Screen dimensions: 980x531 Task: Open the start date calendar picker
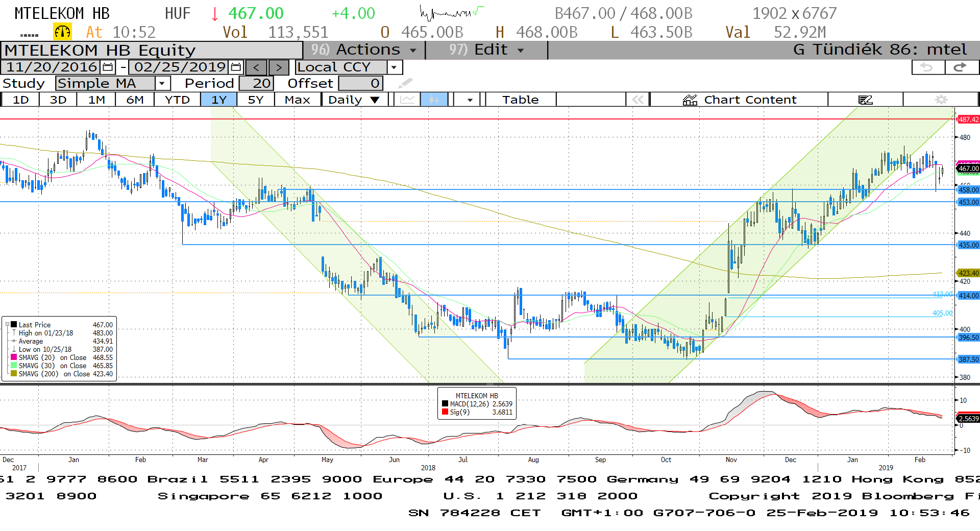tap(108, 67)
